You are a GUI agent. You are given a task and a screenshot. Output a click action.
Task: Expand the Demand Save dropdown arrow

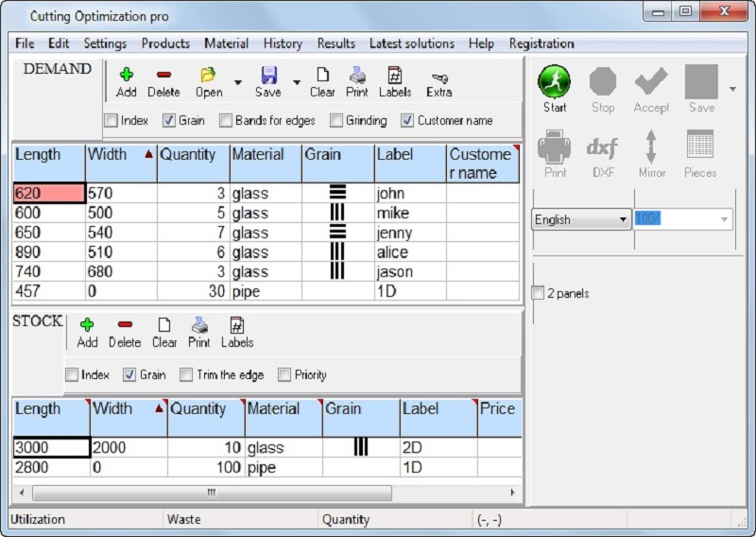tap(297, 82)
